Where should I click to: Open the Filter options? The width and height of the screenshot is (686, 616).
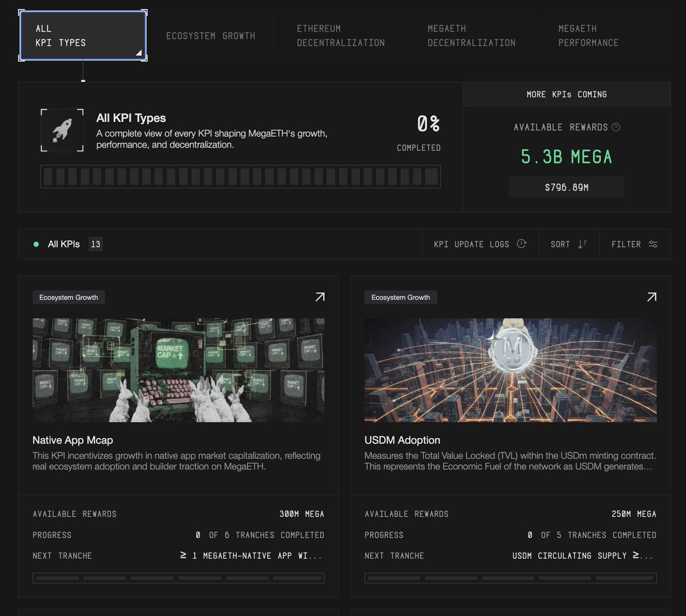tap(635, 244)
